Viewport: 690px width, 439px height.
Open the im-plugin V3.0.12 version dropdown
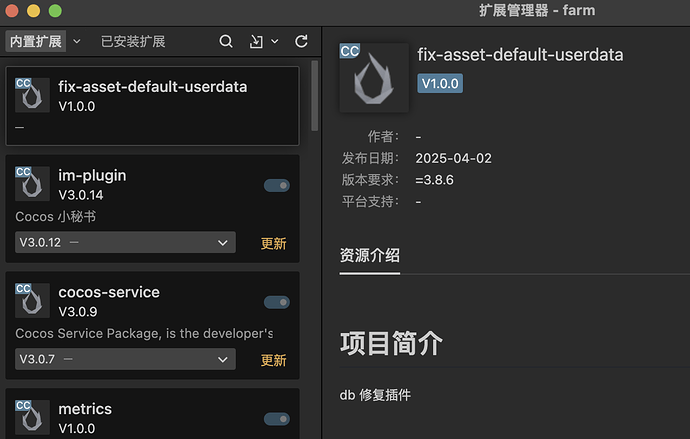coord(125,243)
